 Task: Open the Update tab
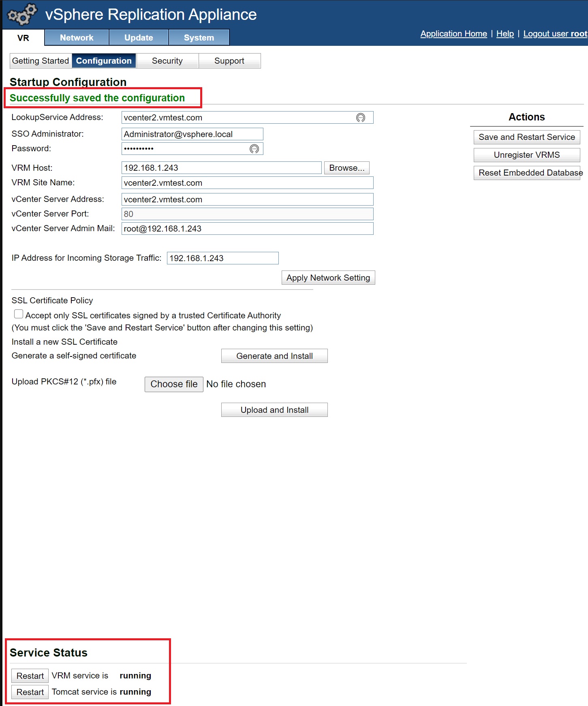coord(139,38)
